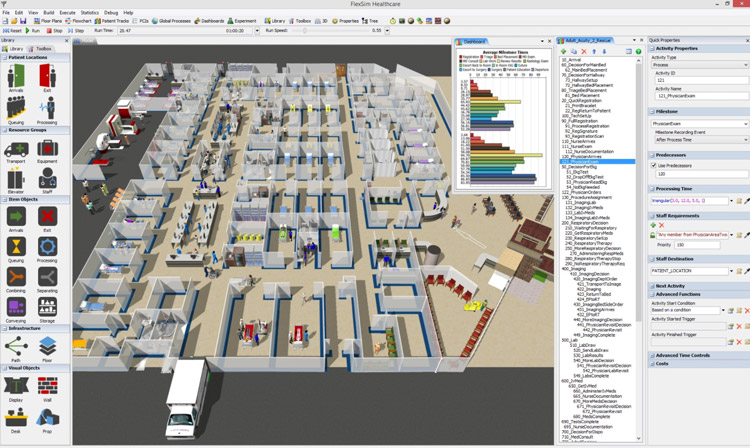Viewport: 750px width, 448px height.
Task: Select the Dashboard tab
Action: point(471,42)
